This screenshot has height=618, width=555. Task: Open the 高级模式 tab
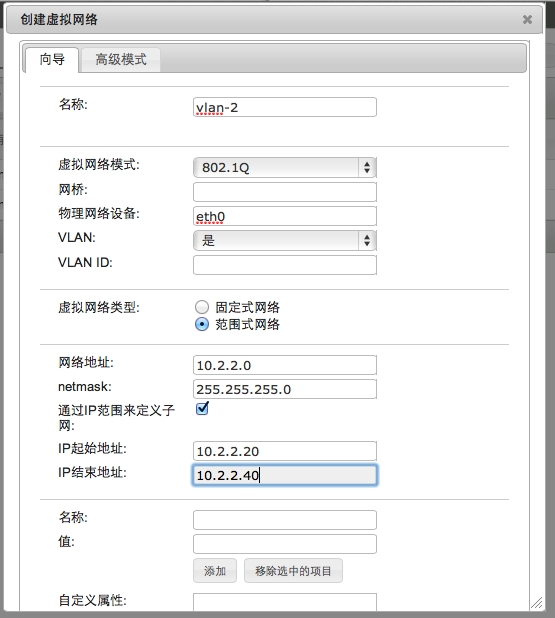(x=121, y=60)
